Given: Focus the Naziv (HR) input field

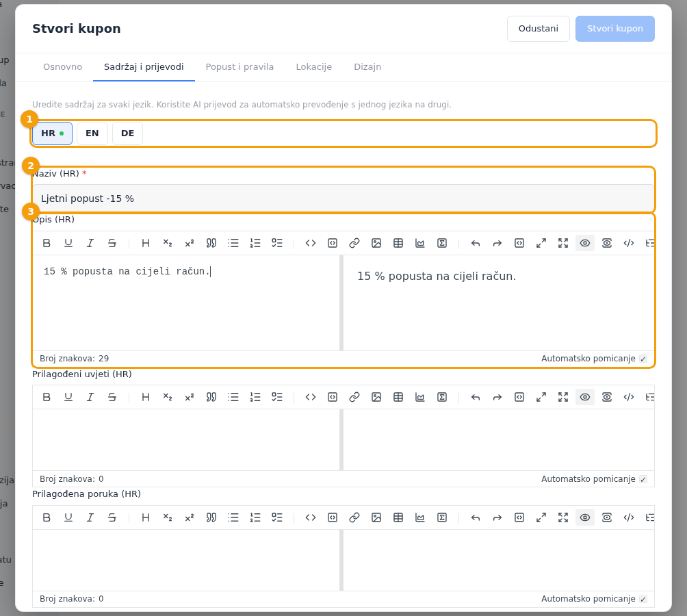Looking at the screenshot, I should click(343, 198).
